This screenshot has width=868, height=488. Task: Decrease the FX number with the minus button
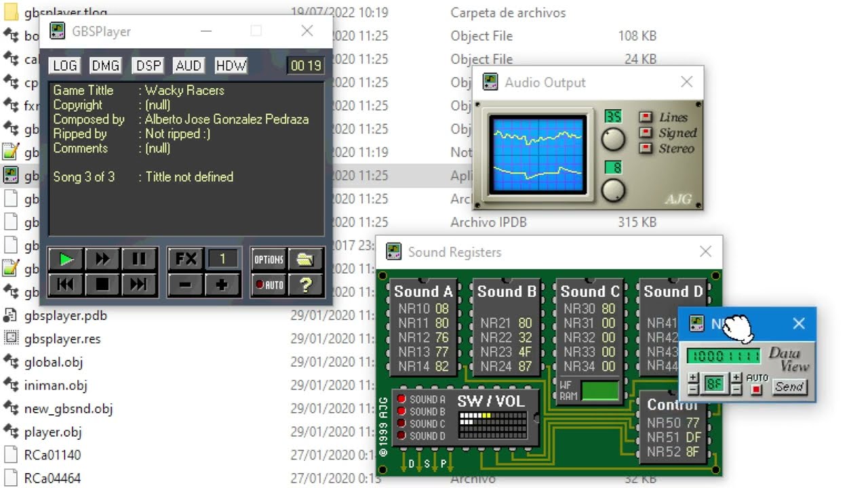tap(186, 285)
